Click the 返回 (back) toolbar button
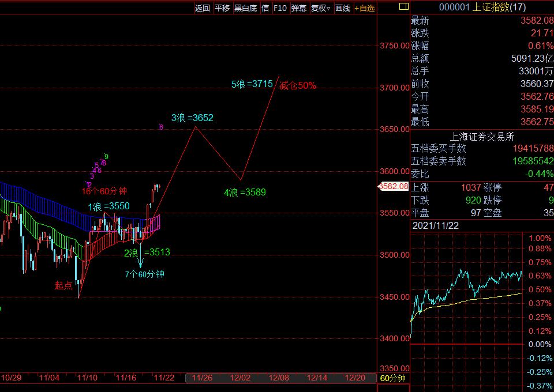The height and width of the screenshot is (392, 554). (203, 8)
